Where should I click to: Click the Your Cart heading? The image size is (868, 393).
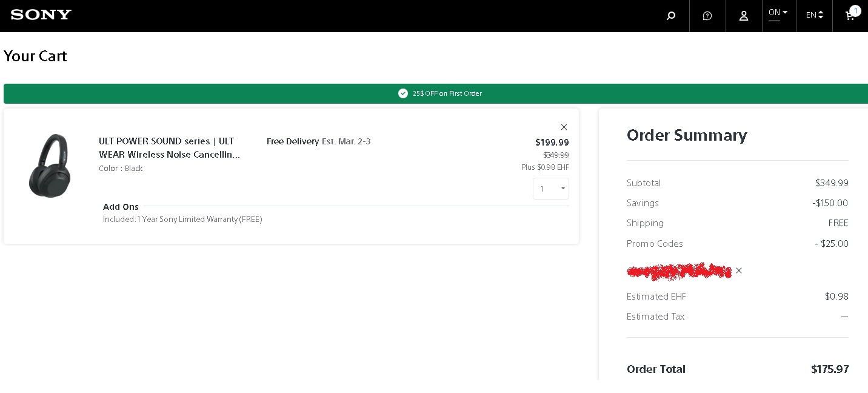(x=35, y=56)
